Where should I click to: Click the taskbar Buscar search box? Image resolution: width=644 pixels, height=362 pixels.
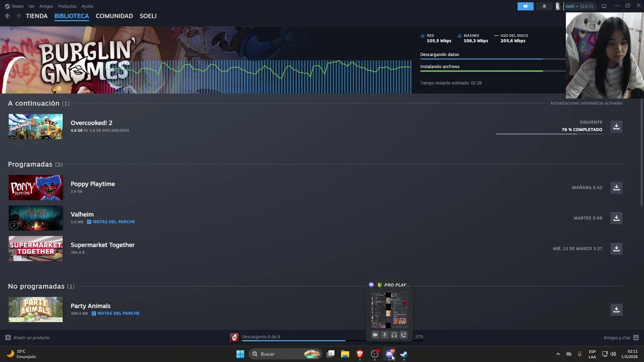click(285, 354)
